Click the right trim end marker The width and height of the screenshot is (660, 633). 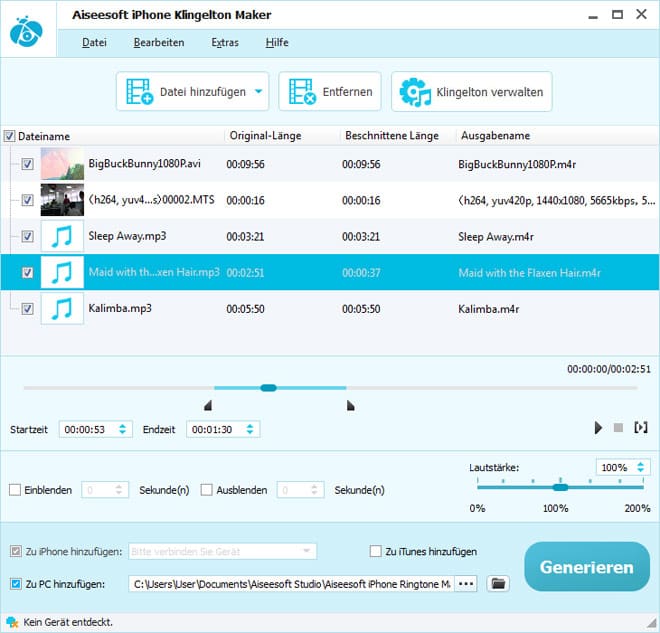[350, 405]
